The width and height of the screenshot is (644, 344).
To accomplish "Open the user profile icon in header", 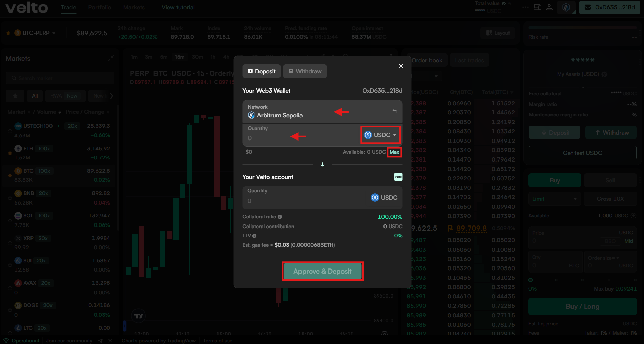I will pos(549,7).
